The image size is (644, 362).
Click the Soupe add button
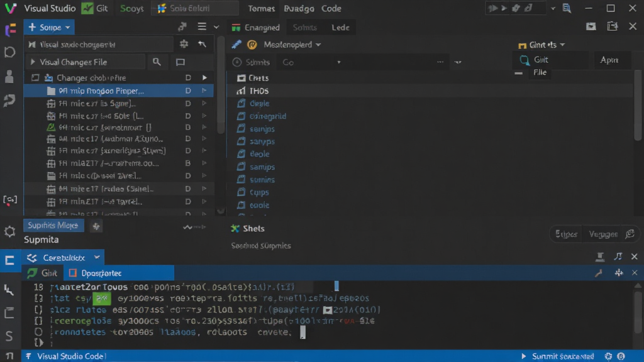coord(49,28)
